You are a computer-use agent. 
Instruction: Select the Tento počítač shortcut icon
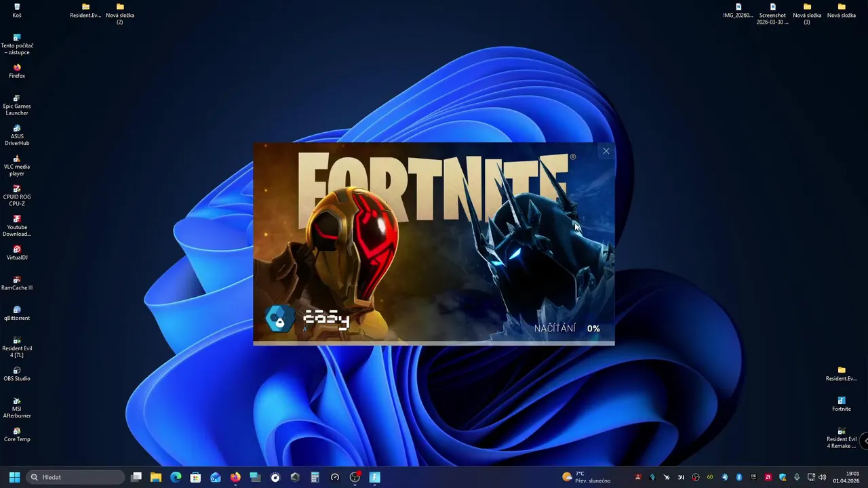(17, 44)
